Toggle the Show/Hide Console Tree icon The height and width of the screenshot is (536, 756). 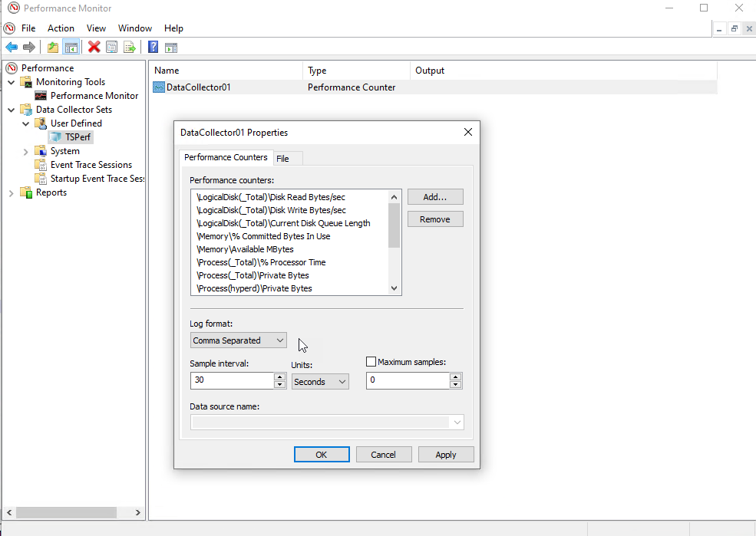[71, 47]
